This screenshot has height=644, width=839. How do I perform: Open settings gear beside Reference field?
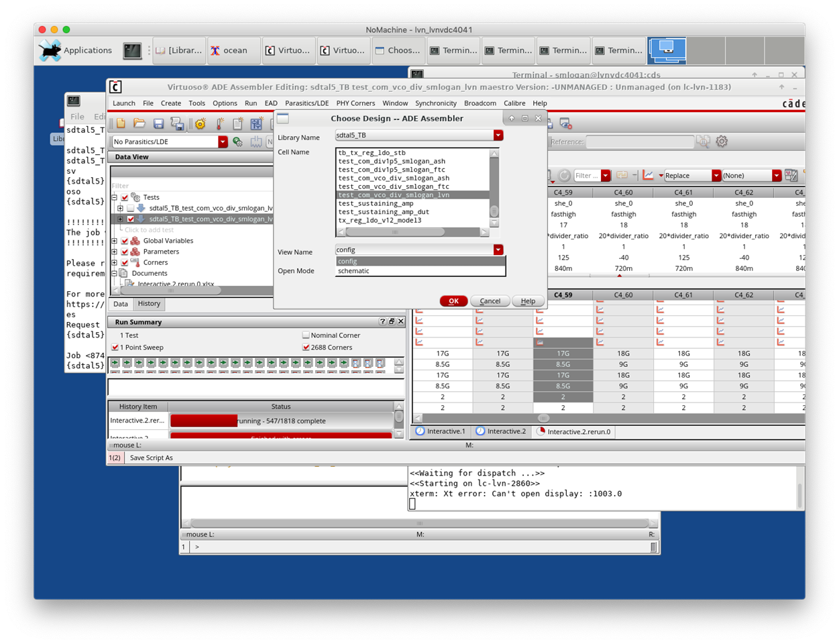pyautogui.click(x=722, y=142)
